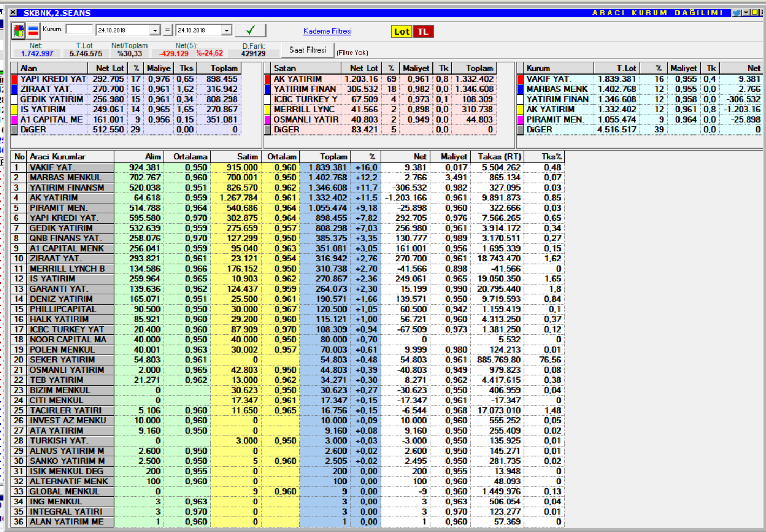Sort main table by Toplam column header
The height and width of the screenshot is (532, 766).
pos(325,157)
